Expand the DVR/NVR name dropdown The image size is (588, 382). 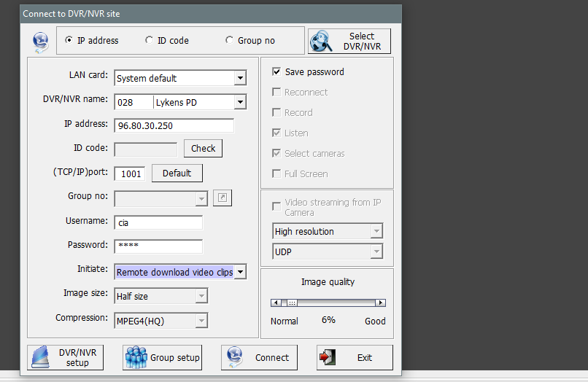[x=240, y=102]
